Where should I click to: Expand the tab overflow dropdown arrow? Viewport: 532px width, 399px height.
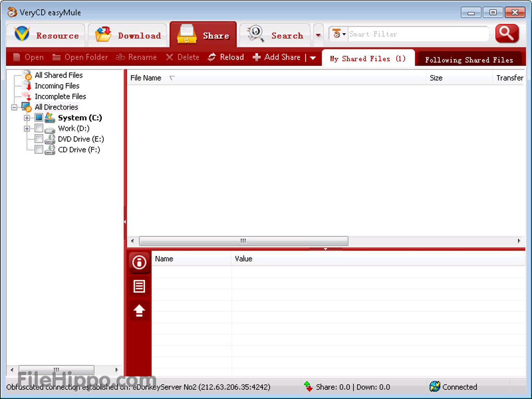coord(318,35)
